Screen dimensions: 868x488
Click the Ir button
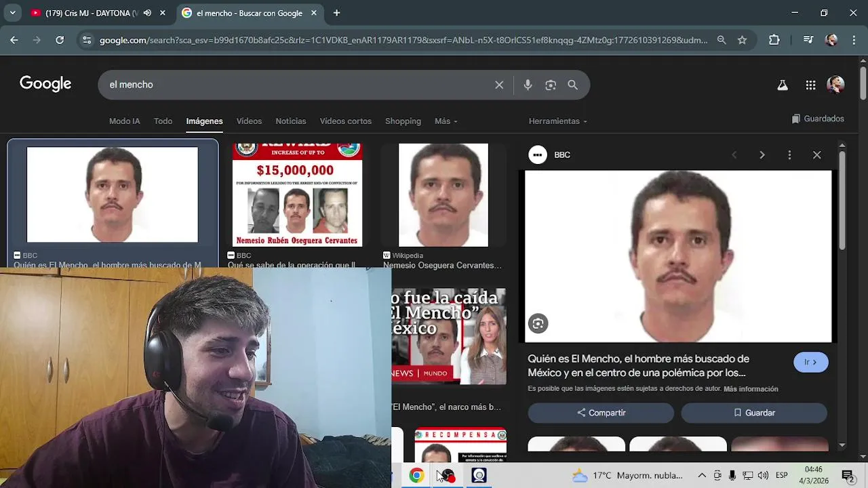(811, 362)
